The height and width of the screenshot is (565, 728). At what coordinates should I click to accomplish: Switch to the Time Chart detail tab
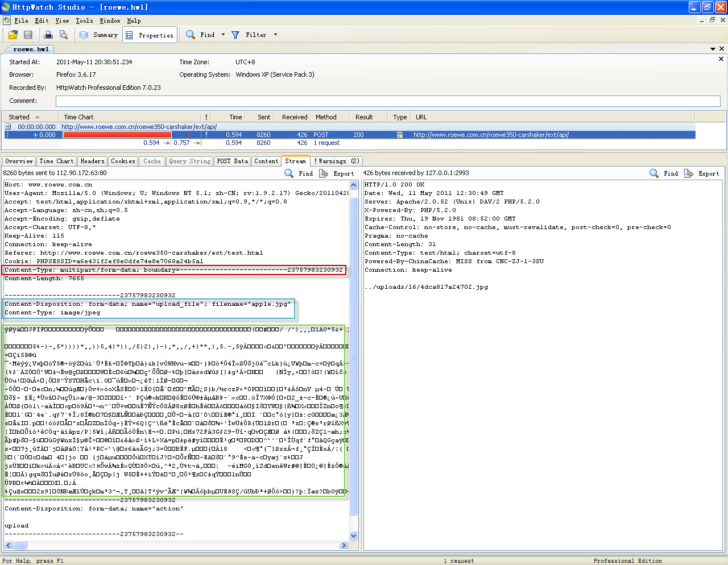tap(56, 161)
